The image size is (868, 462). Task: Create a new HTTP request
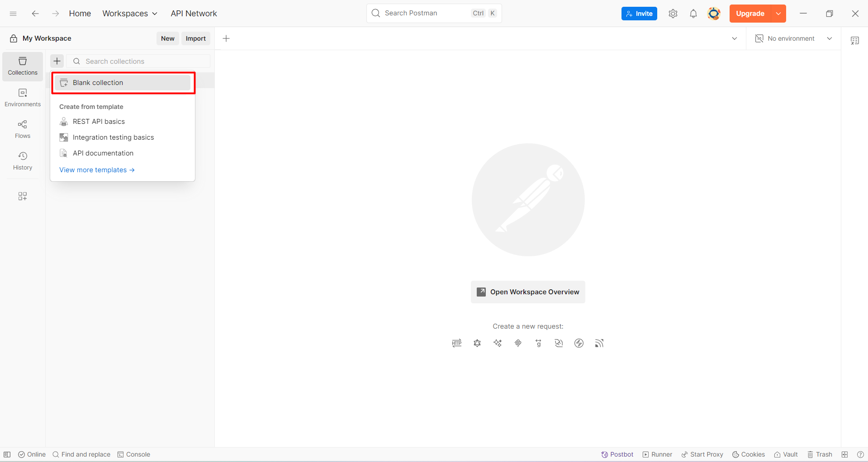(x=456, y=343)
